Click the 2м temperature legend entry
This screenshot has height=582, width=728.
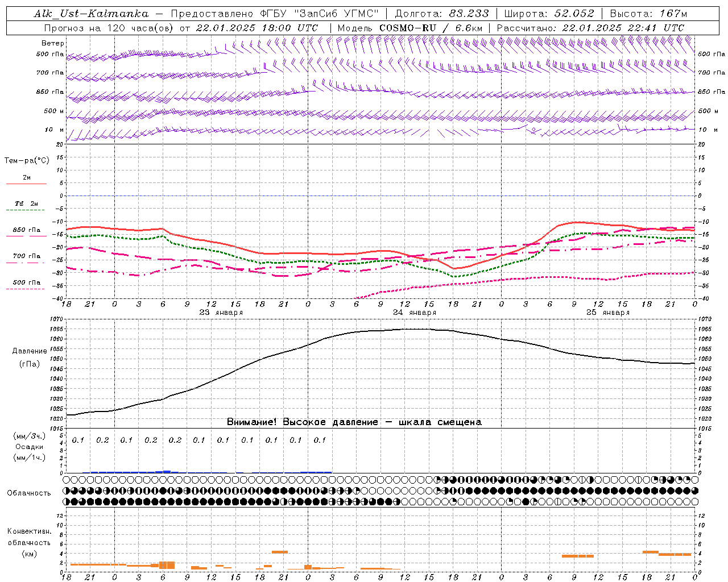27,177
